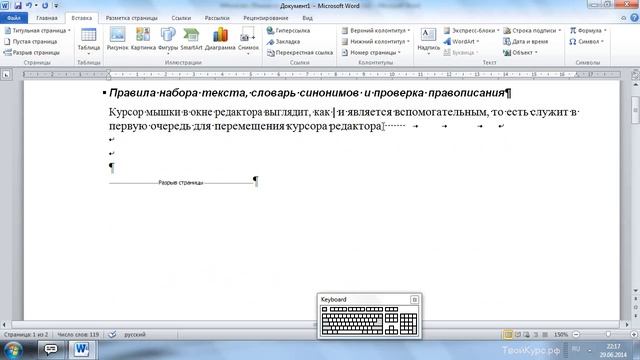The width and height of the screenshot is (640, 360).
Task: Save the document using the quick access icon
Action: (x=18, y=6)
